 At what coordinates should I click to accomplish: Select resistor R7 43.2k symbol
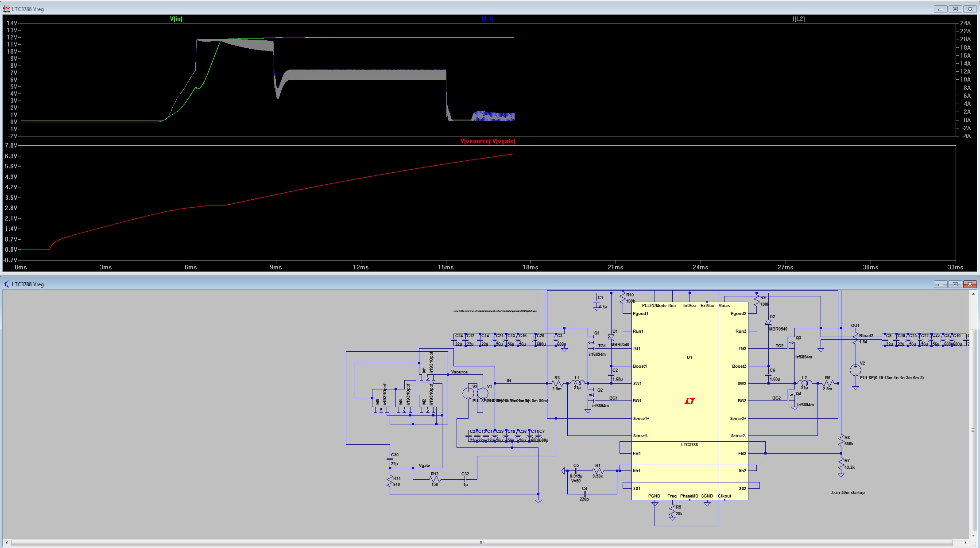coord(841,464)
